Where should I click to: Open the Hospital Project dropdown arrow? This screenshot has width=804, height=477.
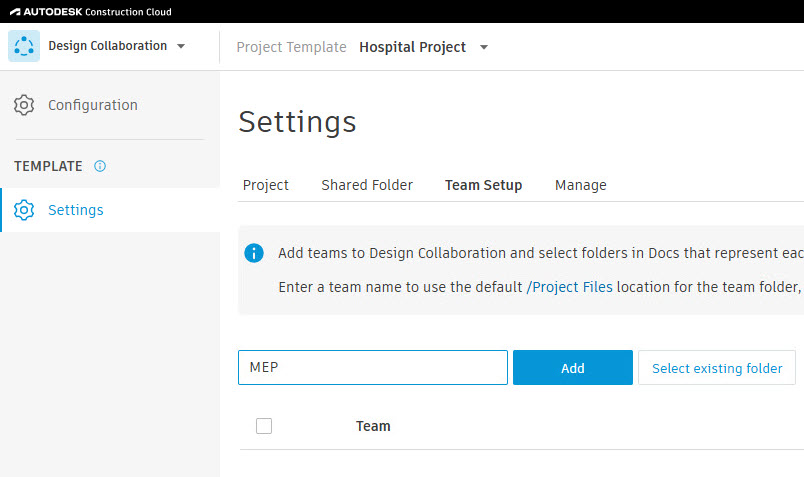point(484,47)
